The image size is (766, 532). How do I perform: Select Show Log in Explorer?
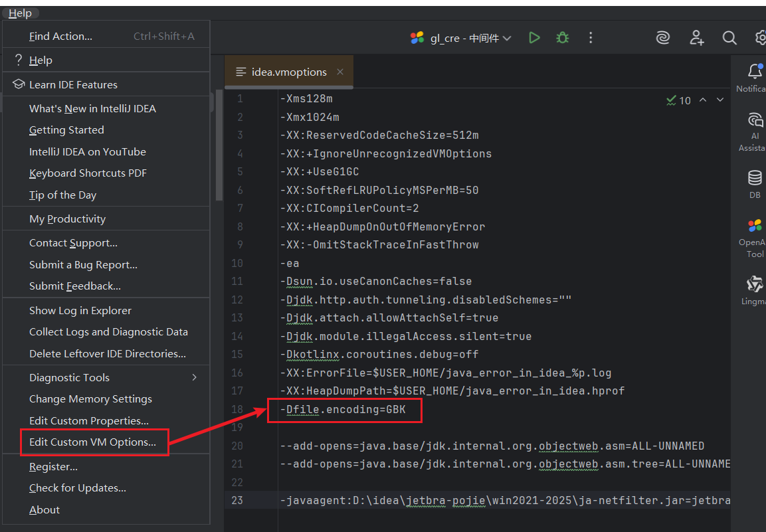pyautogui.click(x=106, y=310)
